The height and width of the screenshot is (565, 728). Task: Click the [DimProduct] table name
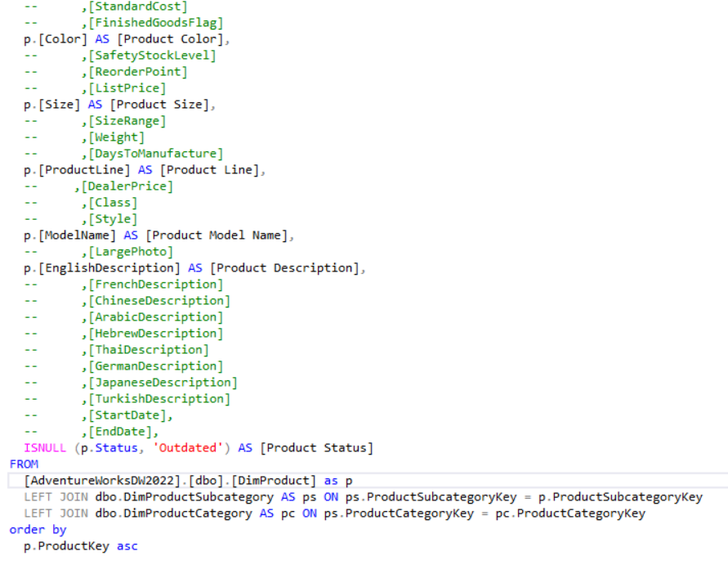tap(274, 481)
